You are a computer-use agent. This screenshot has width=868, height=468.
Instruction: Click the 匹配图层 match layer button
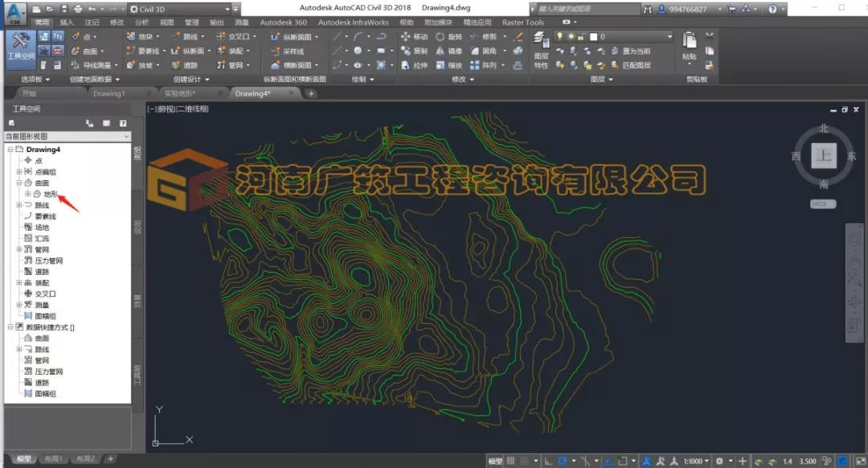tap(631, 65)
